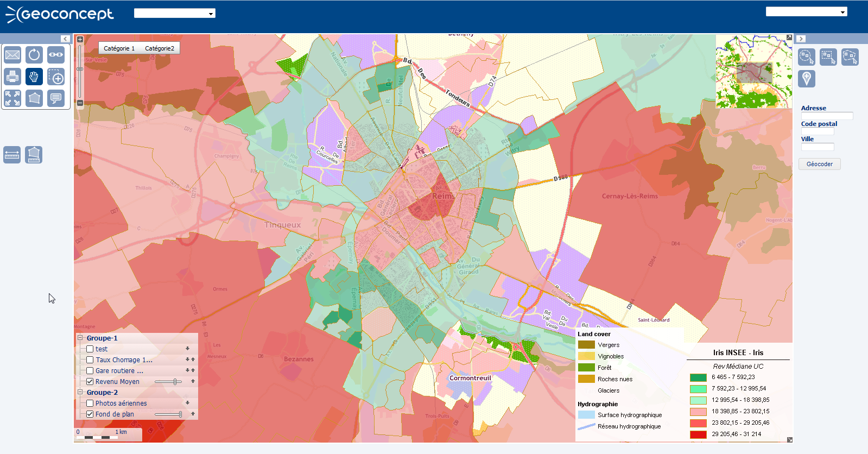The width and height of the screenshot is (868, 454).
Task: Click the add location pin icon
Action: pos(807,79)
